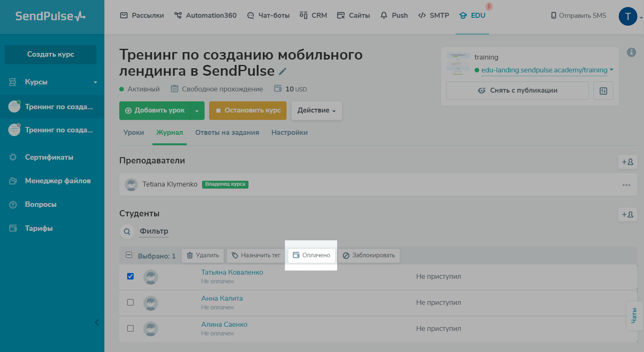Select Анна Калита's checkbox
The height and width of the screenshot is (352, 644).
point(130,302)
